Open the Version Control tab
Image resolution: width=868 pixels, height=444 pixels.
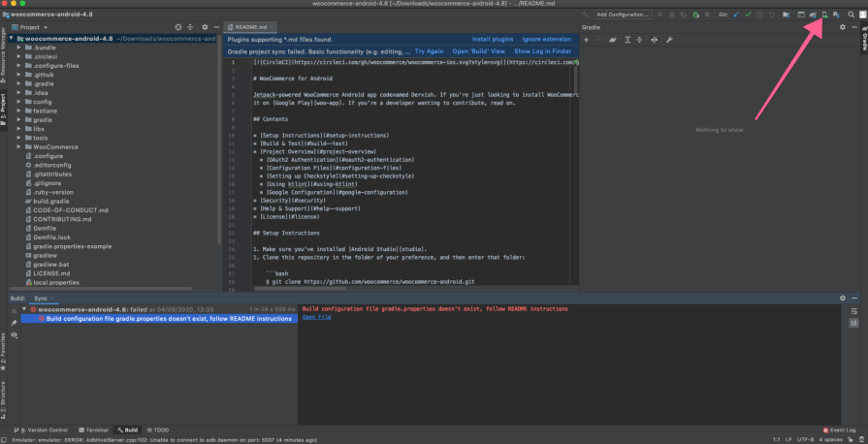tap(44, 429)
